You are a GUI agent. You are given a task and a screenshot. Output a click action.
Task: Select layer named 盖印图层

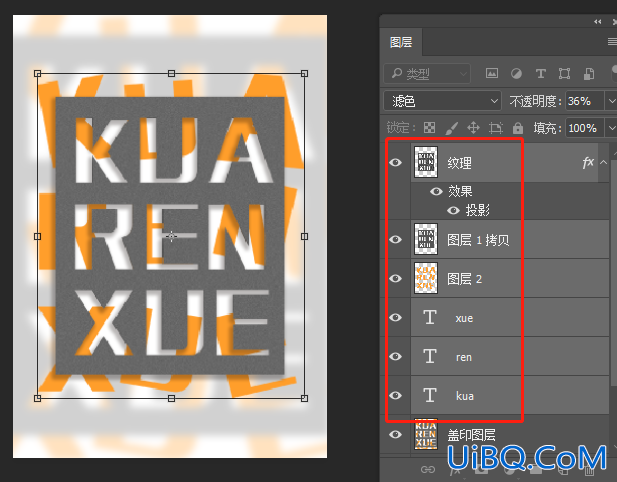(x=471, y=435)
